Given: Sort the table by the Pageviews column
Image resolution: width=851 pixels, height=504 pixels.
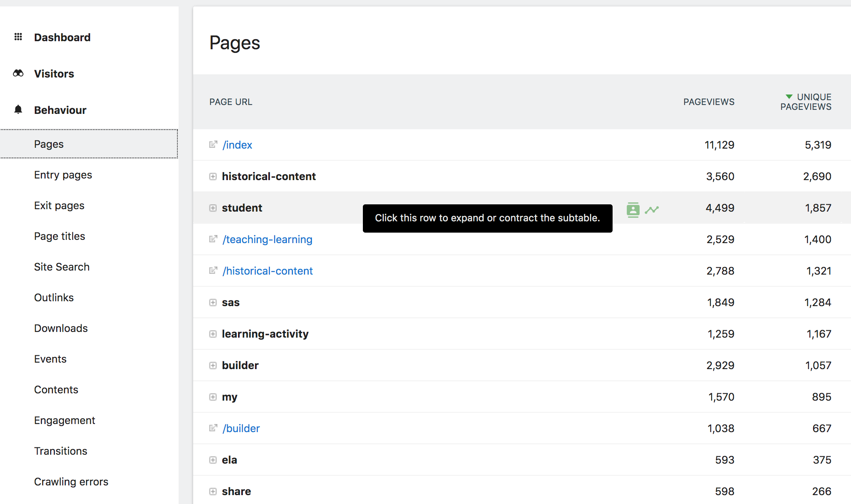Looking at the screenshot, I should [708, 102].
